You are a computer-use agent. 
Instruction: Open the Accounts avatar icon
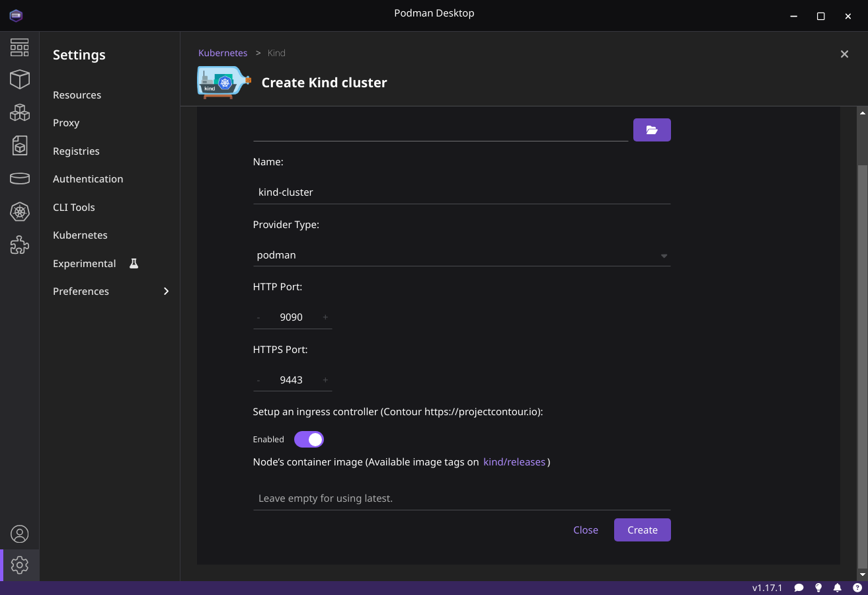(20, 534)
